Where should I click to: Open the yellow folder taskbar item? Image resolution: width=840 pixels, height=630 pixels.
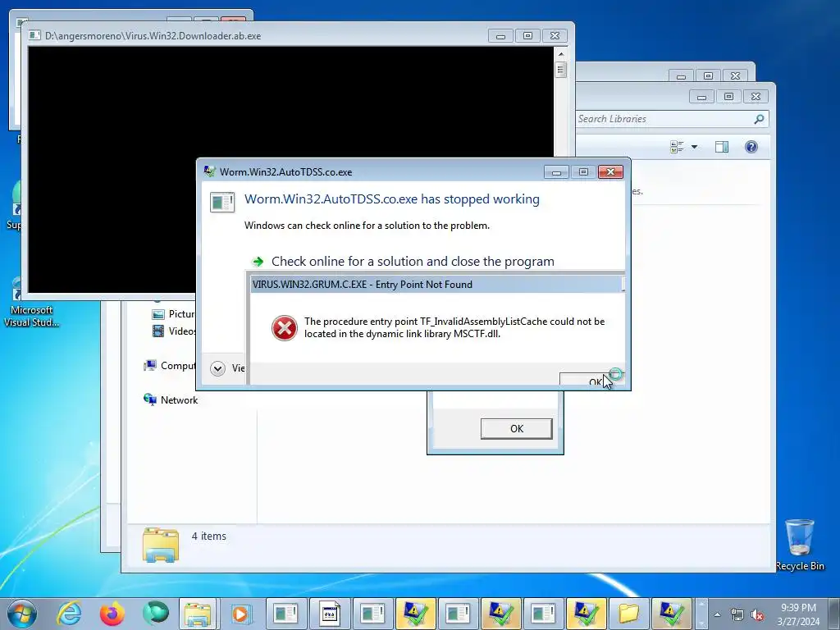click(x=629, y=614)
